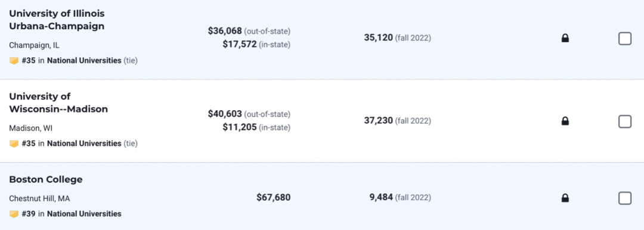Screen dimensions: 644x230
Task: Click the lock icon for University of Illinois row
Action: [565, 39]
